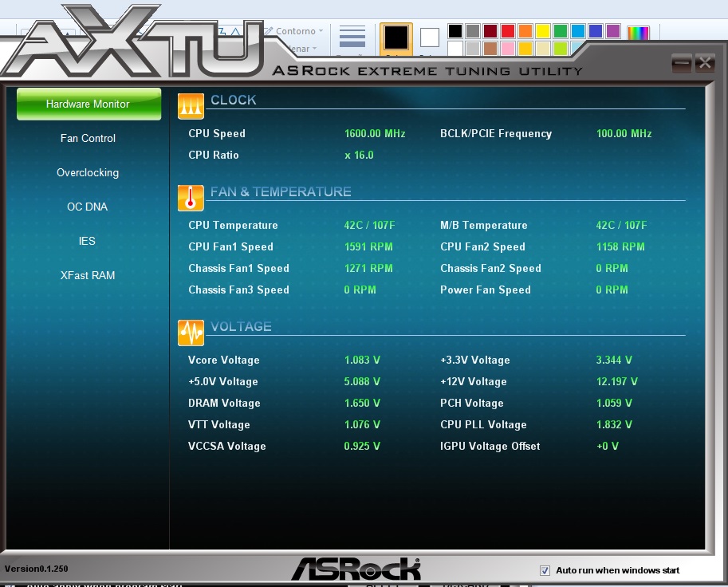Click the thermometer Fan & Temperature icon

(x=191, y=198)
